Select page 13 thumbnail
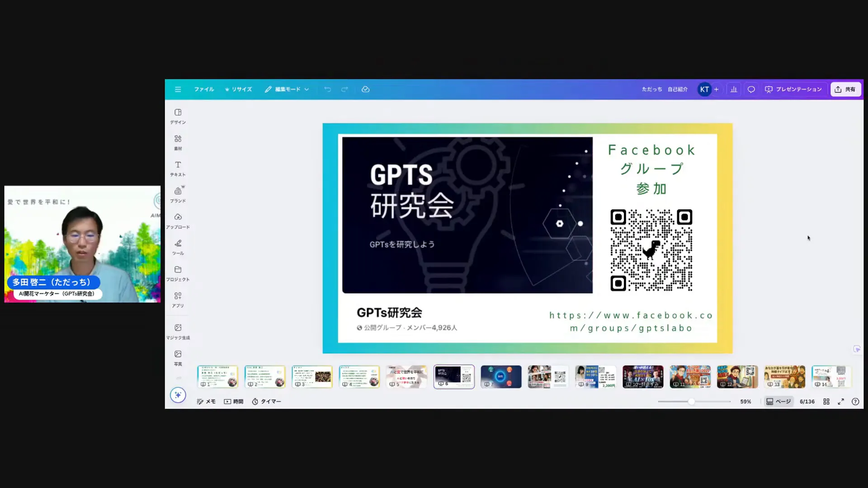Viewport: 868px width, 488px height. click(x=784, y=377)
